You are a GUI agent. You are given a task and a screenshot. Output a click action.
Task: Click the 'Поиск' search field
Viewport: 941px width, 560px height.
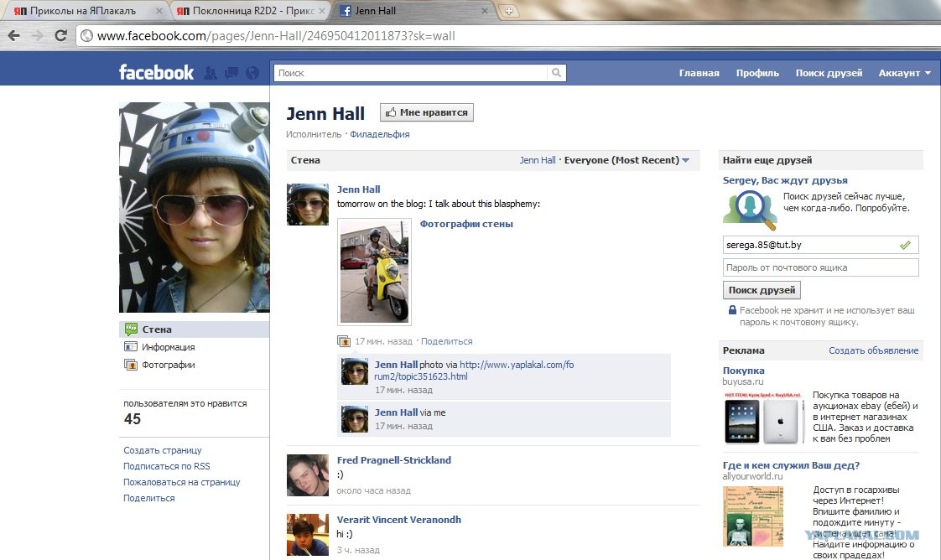coord(411,73)
